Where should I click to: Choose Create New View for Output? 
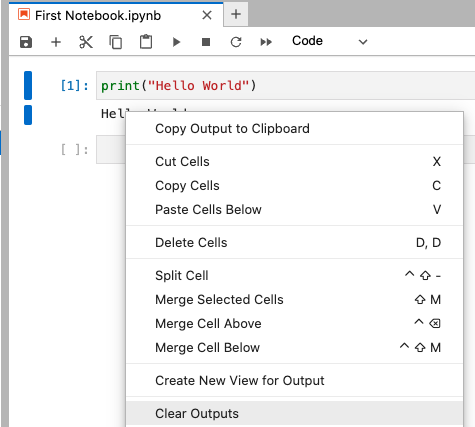[295, 381]
